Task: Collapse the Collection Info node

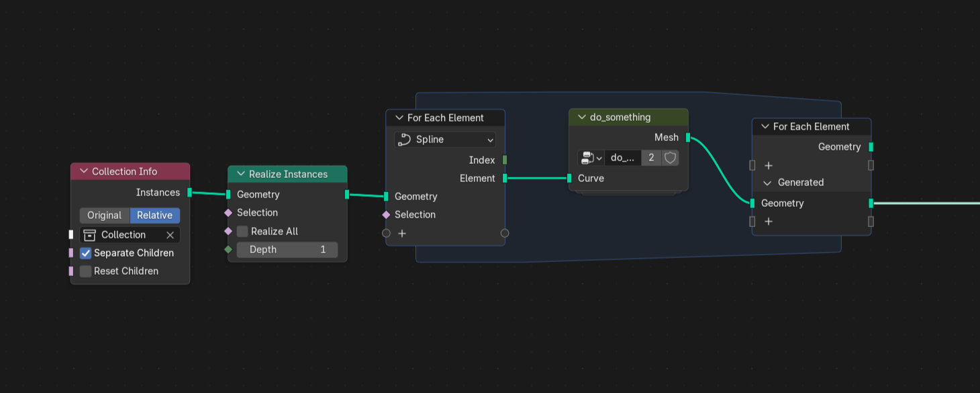Action: pyautogui.click(x=84, y=171)
